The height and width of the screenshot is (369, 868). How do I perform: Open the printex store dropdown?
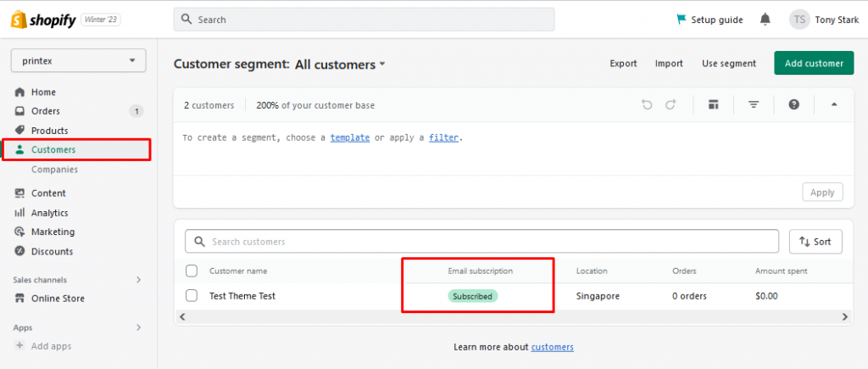click(78, 61)
